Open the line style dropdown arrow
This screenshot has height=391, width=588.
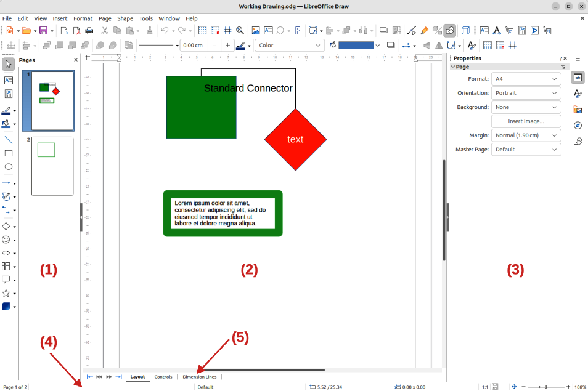(x=177, y=46)
